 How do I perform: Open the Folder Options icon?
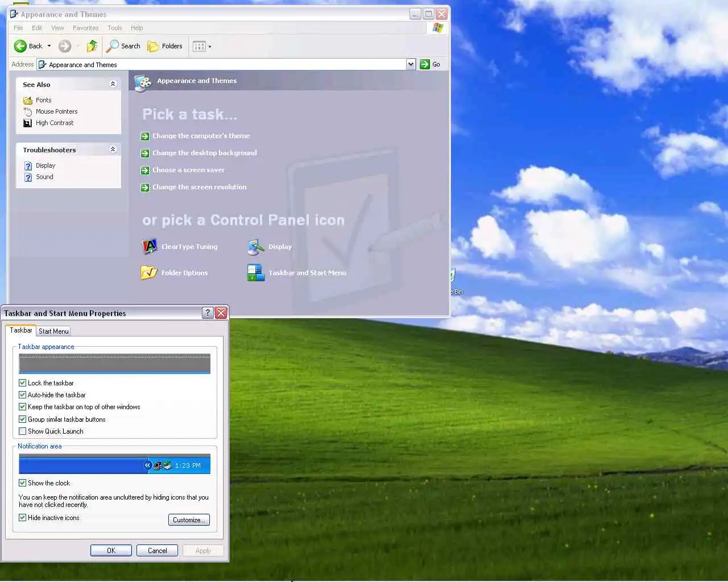[149, 273]
